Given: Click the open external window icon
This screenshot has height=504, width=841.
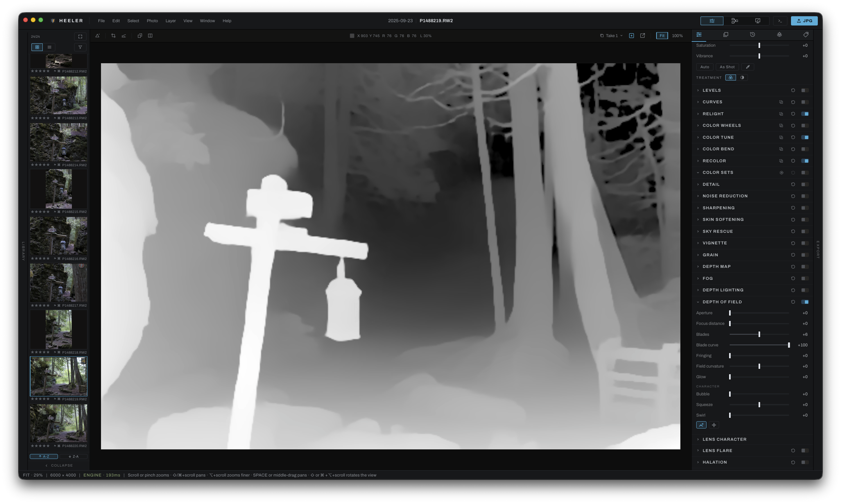Looking at the screenshot, I should click(642, 36).
